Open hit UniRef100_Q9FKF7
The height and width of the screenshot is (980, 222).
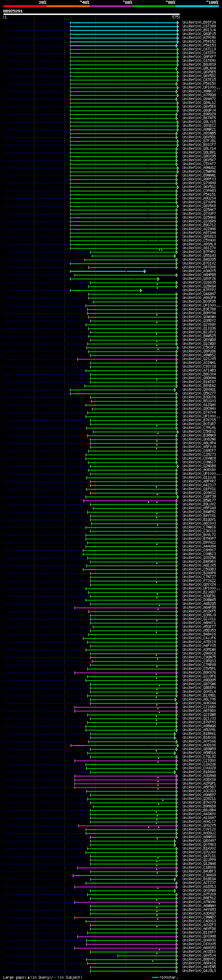click(199, 57)
